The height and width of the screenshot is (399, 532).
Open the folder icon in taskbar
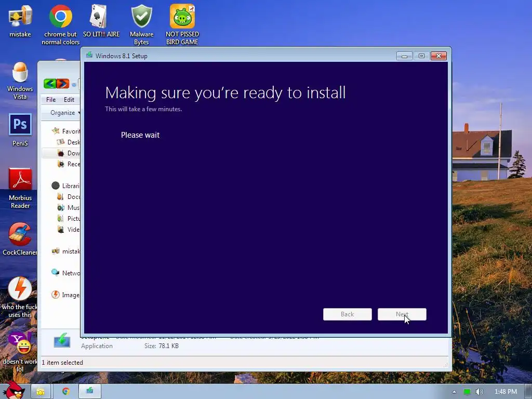click(x=41, y=392)
